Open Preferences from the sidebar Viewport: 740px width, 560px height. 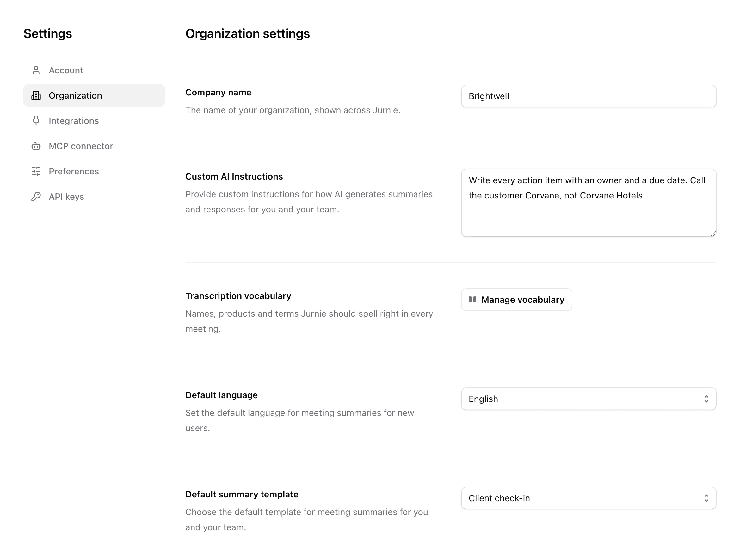(94, 171)
